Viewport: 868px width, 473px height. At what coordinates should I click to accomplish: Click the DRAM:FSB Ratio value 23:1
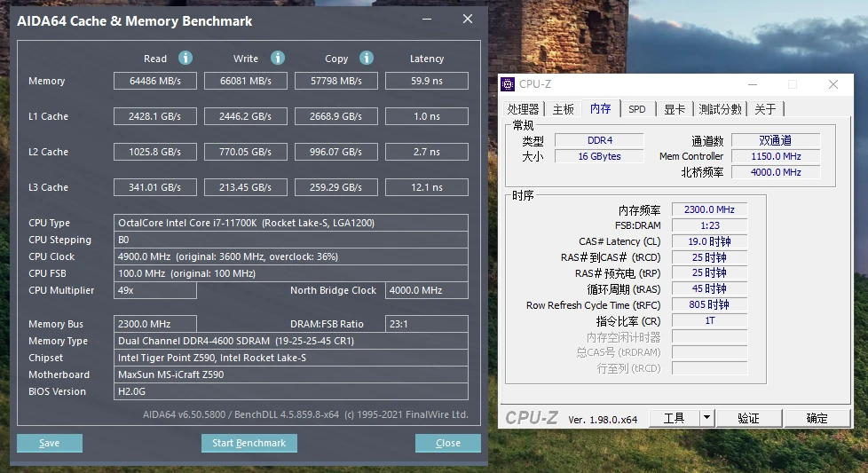427,324
